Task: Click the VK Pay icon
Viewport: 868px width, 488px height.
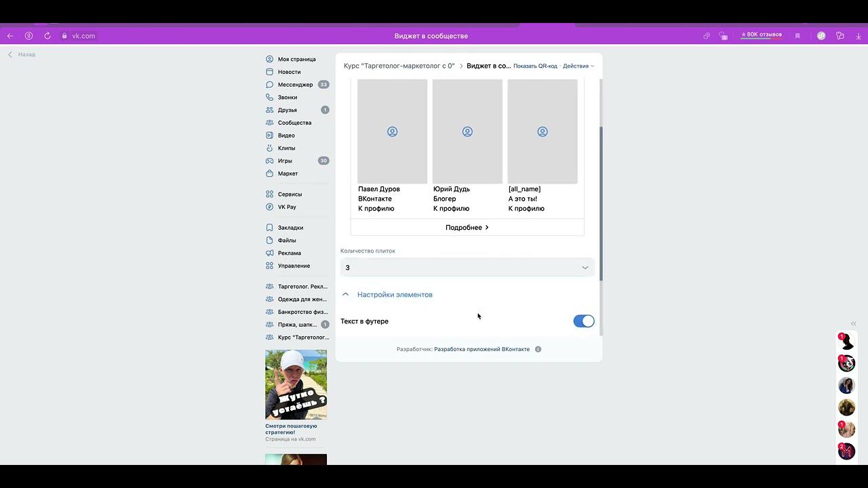Action: (270, 207)
